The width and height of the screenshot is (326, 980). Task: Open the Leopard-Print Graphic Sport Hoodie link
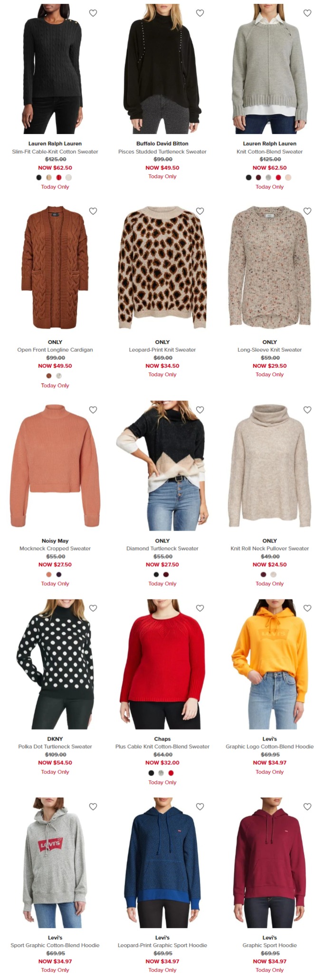(163, 945)
